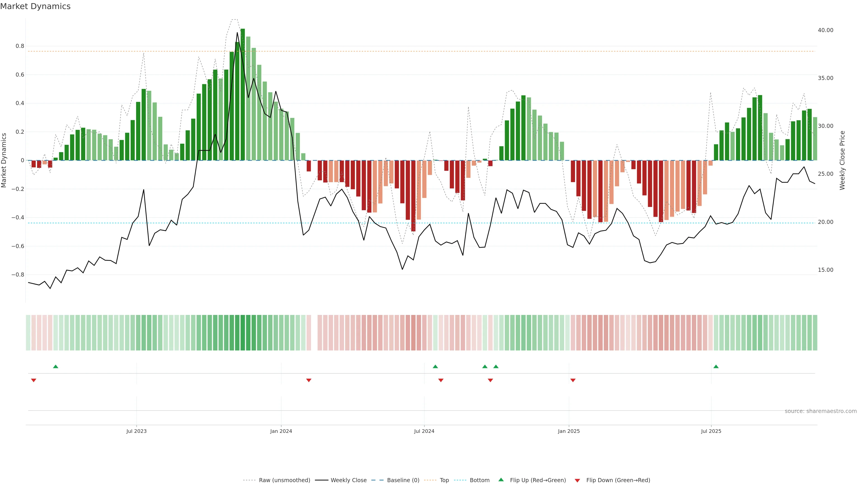868x488 pixels.
Task: Click the green Flip Up legend triangle icon
Action: [x=501, y=480]
